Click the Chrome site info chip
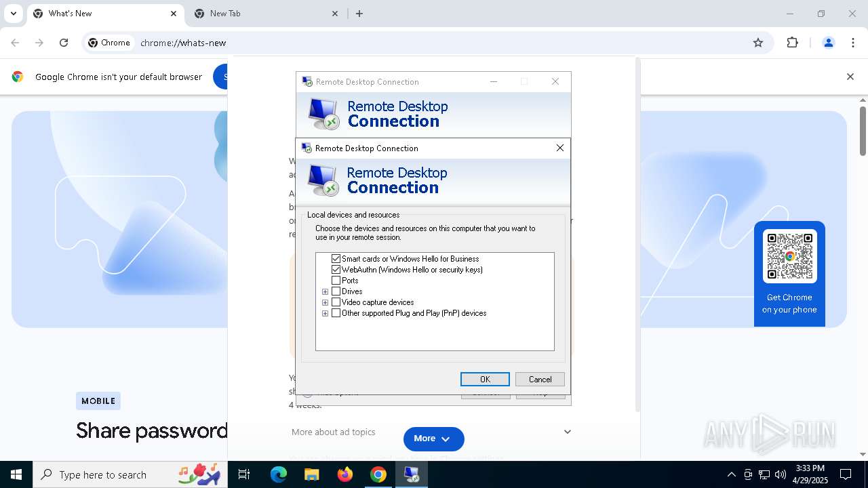Viewport: 868px width, 488px height. click(x=109, y=43)
